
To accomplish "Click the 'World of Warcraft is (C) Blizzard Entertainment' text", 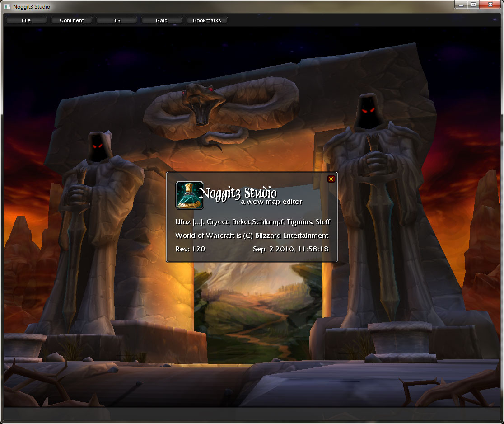I will coord(252,236).
